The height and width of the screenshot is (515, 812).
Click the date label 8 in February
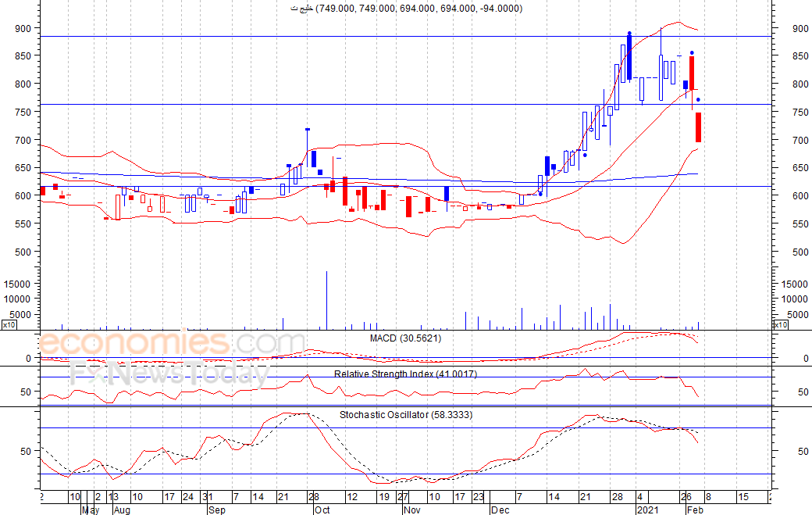tap(708, 497)
